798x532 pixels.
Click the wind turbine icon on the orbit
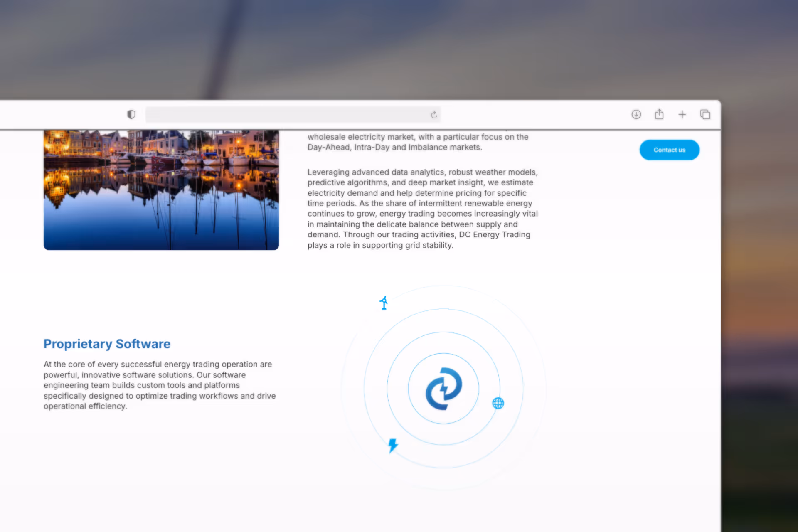coord(384,303)
